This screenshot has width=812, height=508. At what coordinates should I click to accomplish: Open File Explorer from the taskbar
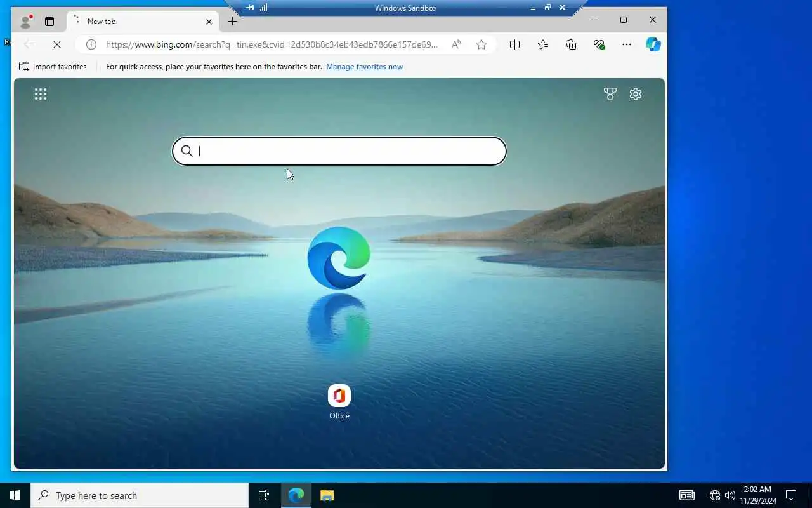pyautogui.click(x=327, y=495)
